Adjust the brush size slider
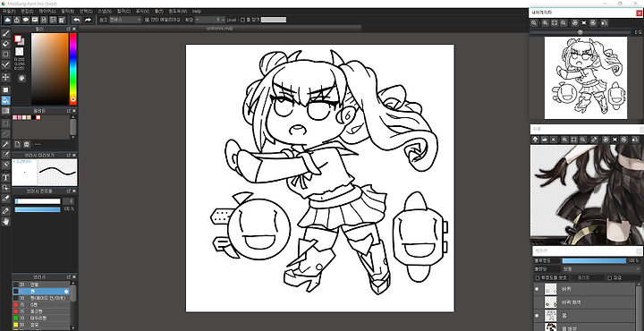This screenshot has height=331, width=644. point(38,201)
